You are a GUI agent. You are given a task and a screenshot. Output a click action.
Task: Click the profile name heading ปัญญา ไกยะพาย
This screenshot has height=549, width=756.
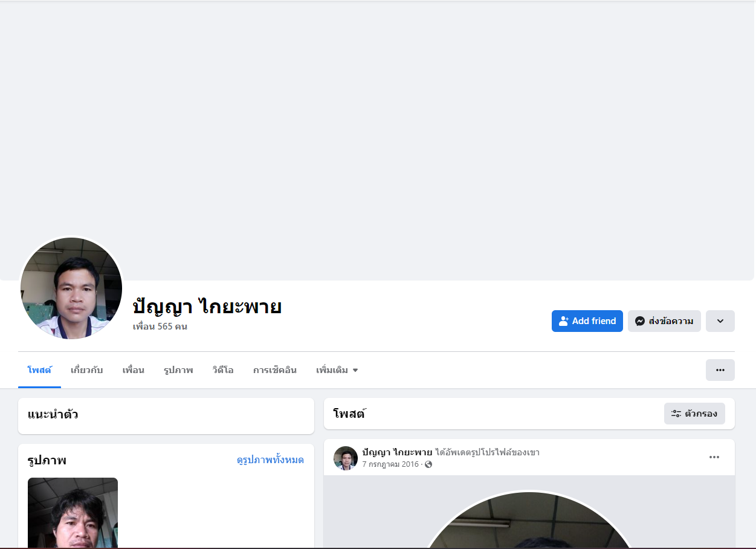207,306
